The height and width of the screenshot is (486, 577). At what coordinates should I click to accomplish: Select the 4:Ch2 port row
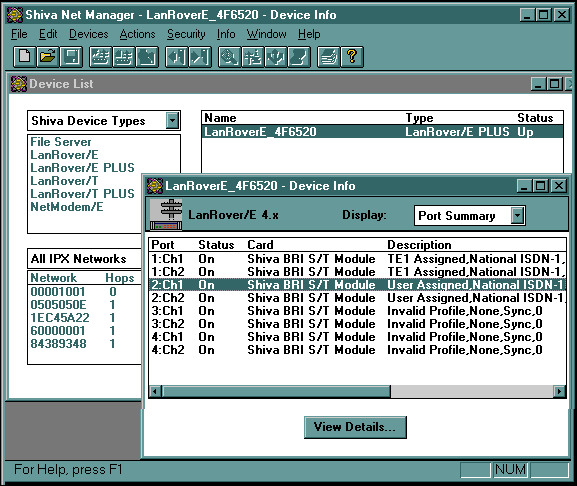[357, 350]
